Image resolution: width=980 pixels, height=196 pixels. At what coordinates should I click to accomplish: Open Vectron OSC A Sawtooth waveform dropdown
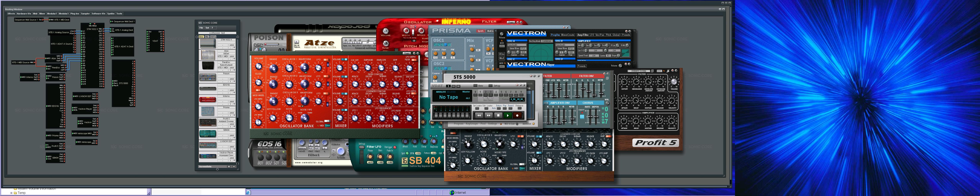pyautogui.click(x=517, y=45)
